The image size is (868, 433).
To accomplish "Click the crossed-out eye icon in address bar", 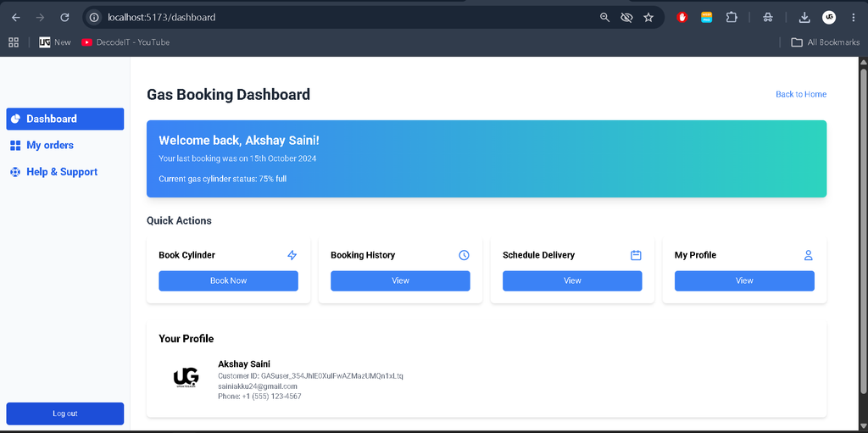I will pos(626,18).
